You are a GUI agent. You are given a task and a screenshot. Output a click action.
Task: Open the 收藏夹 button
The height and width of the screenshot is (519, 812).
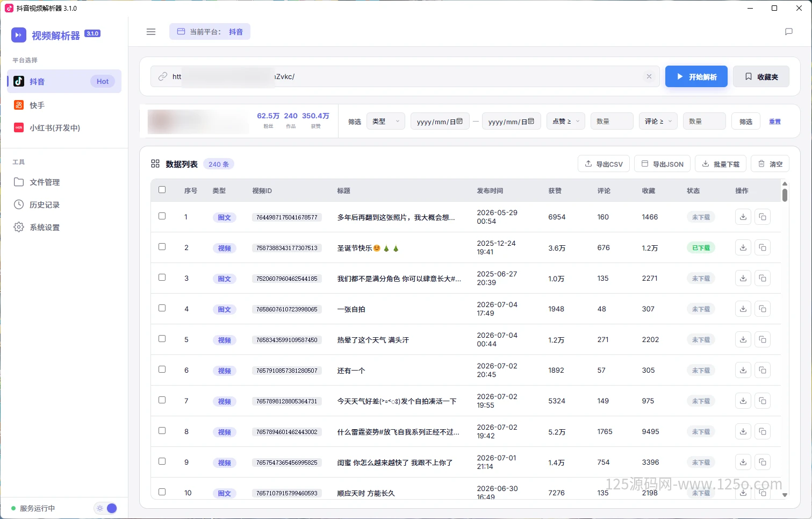click(x=761, y=77)
